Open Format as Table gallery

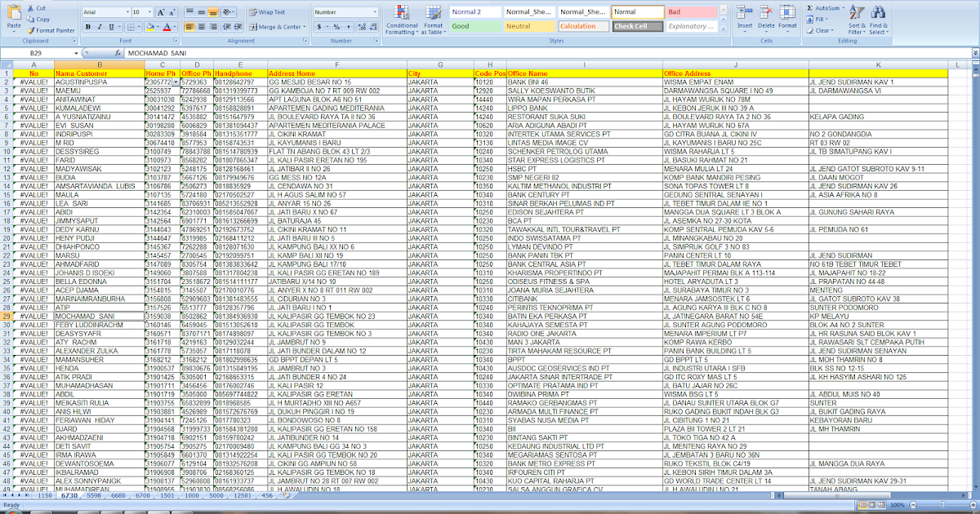click(433, 20)
